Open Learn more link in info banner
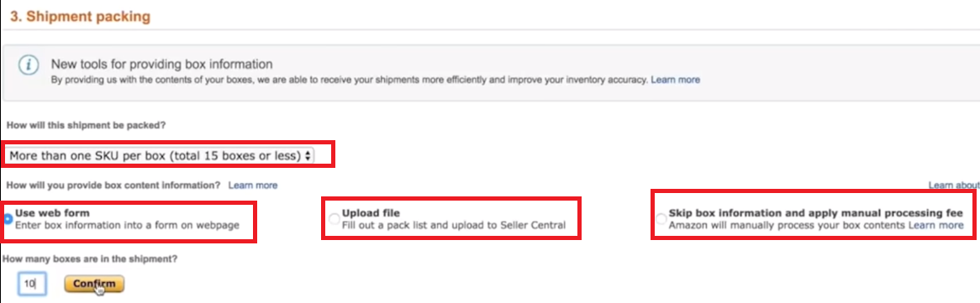 point(676,80)
